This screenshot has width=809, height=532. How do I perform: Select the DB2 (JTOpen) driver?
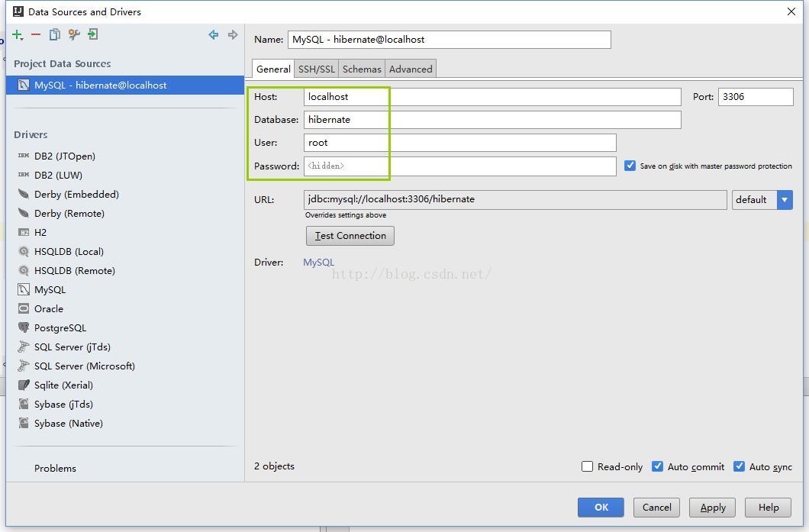tap(65, 156)
